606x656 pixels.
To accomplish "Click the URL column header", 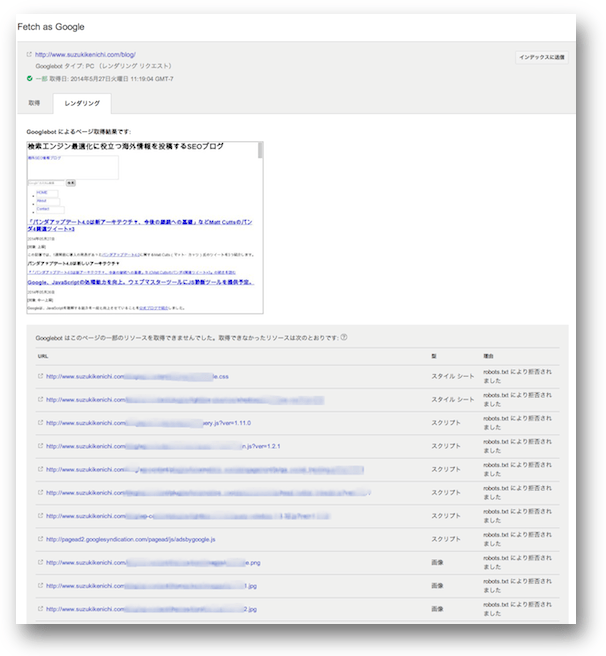I will click(x=43, y=356).
